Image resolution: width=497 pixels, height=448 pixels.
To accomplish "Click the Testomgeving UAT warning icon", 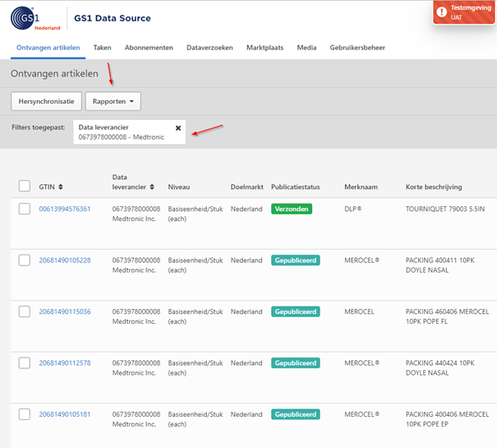I will pos(441,12).
